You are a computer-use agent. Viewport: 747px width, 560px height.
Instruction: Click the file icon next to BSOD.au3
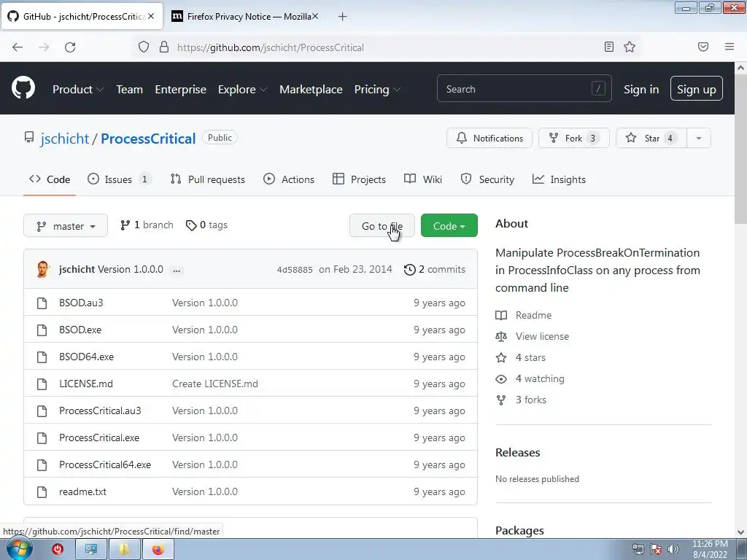(42, 303)
